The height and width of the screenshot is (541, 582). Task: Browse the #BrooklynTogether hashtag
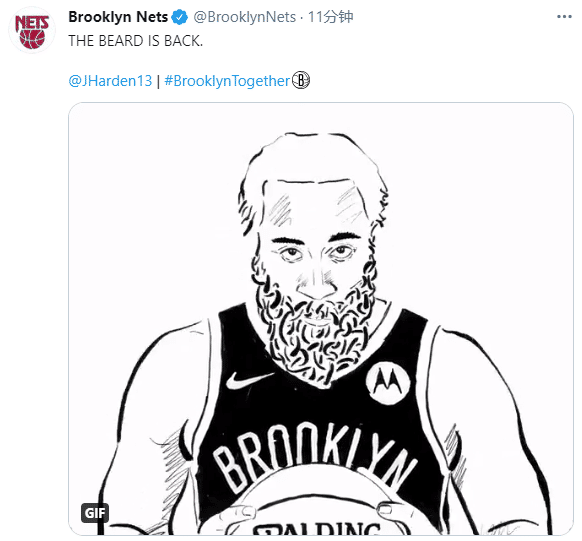click(x=227, y=81)
